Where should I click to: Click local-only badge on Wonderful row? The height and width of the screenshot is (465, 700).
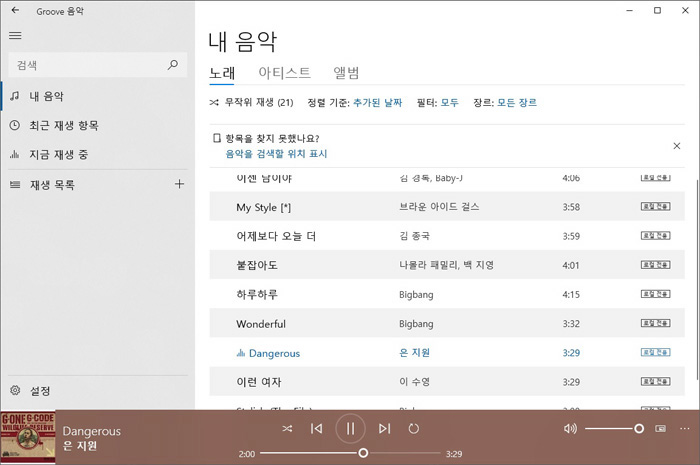(655, 323)
